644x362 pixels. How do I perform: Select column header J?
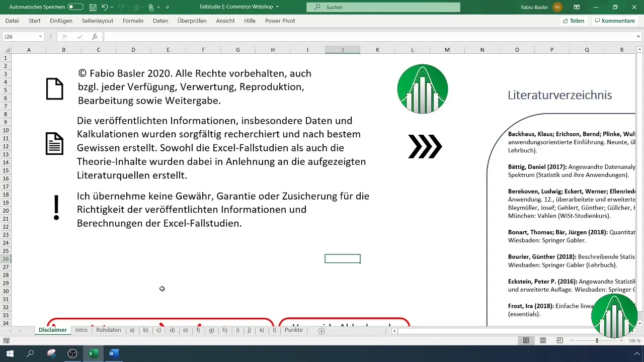343,49
